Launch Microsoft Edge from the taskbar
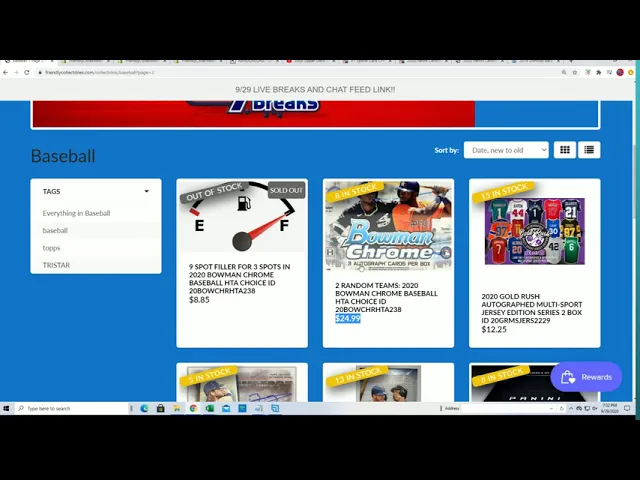This screenshot has height=480, width=640. coord(144,408)
